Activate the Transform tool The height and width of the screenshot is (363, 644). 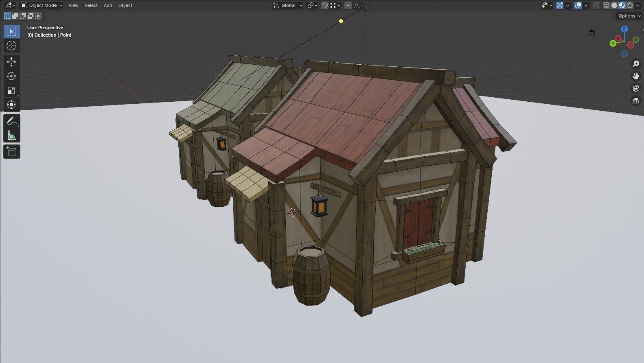coord(11,105)
